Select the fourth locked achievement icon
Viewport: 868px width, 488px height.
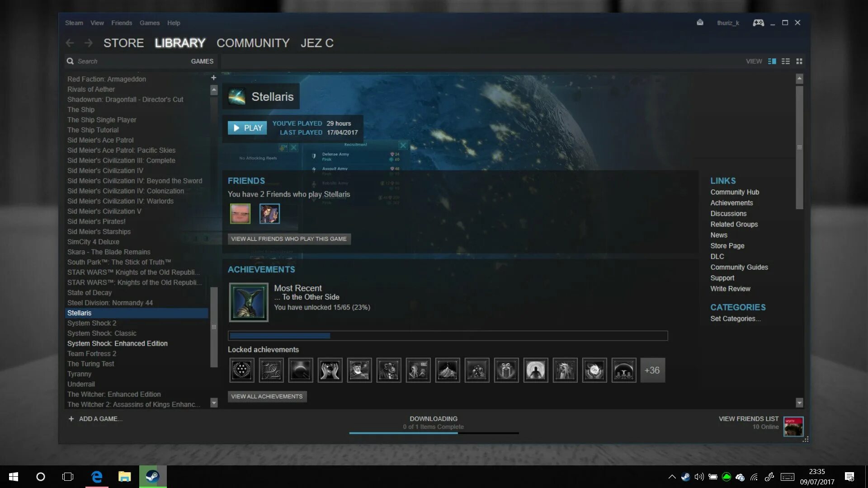tap(330, 370)
